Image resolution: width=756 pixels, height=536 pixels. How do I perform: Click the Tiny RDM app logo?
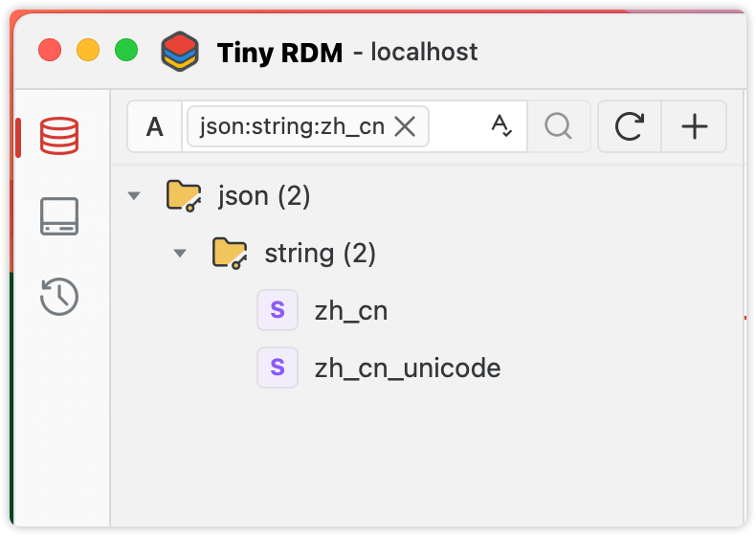180,51
